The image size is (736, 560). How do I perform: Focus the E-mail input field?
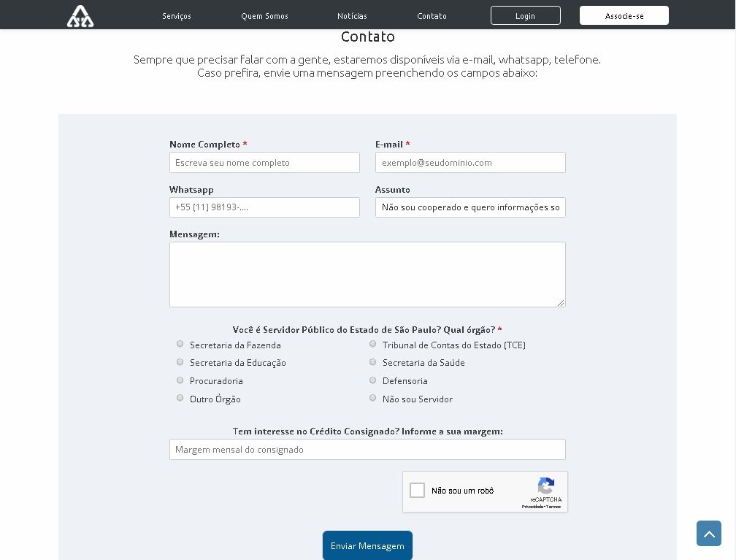coord(470,162)
